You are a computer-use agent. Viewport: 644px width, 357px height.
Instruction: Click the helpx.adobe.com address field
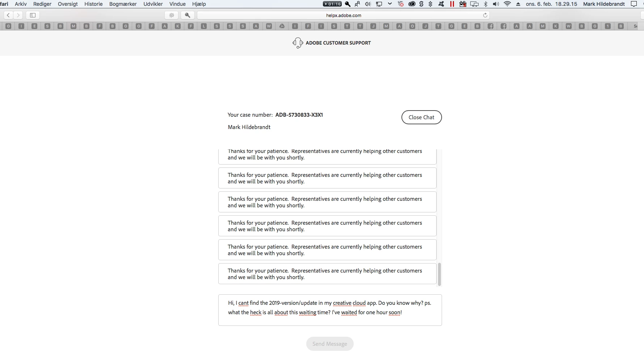pyautogui.click(x=343, y=15)
